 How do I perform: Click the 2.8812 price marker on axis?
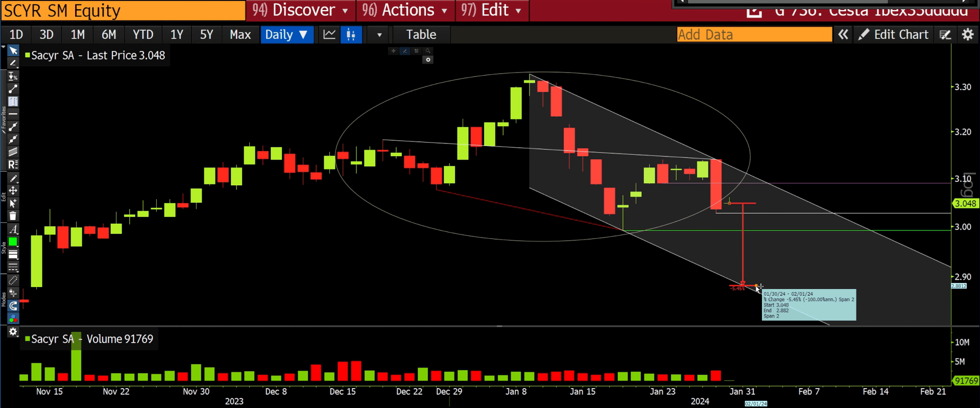[x=959, y=286]
